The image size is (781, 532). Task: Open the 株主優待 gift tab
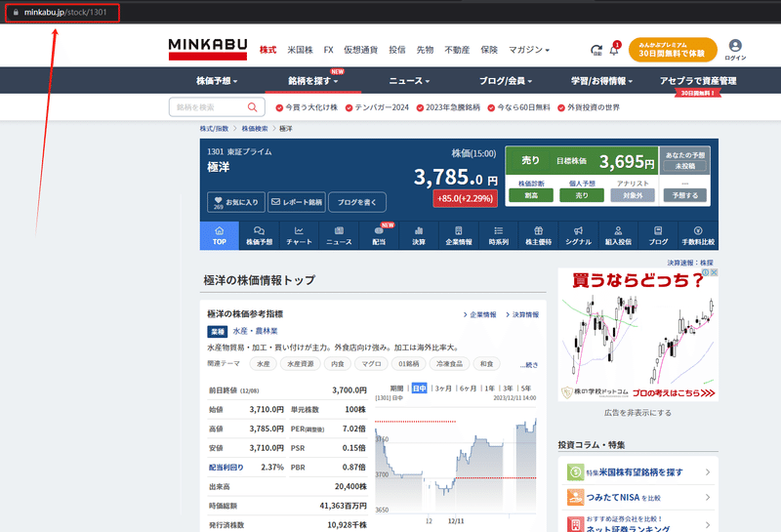coord(539,235)
